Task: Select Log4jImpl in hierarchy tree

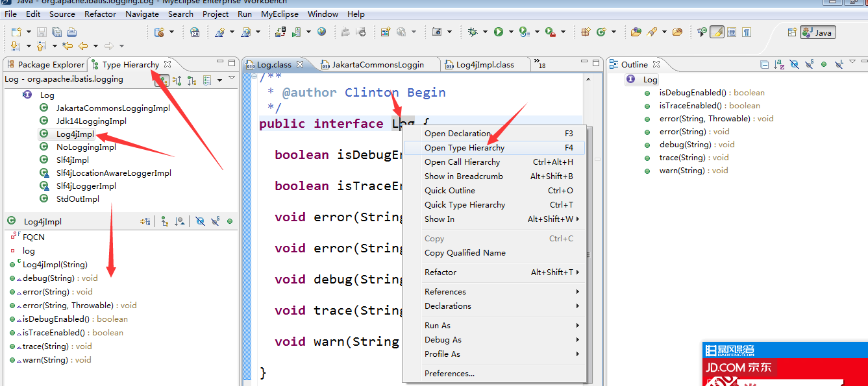Action: tap(75, 134)
